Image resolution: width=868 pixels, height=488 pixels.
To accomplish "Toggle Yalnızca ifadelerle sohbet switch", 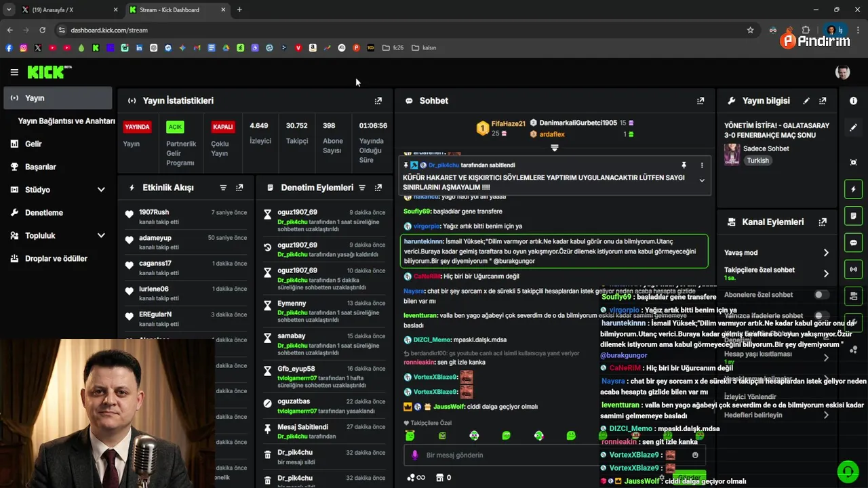I will click(822, 316).
